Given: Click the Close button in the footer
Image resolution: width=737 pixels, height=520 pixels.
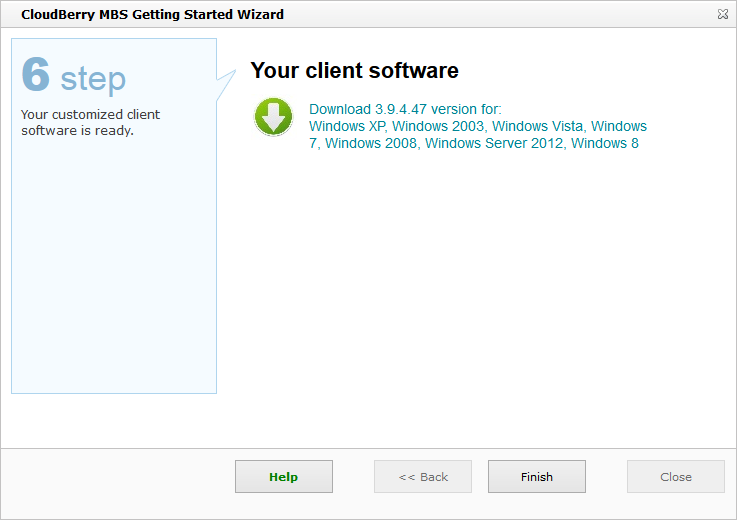Looking at the screenshot, I should 675,477.
